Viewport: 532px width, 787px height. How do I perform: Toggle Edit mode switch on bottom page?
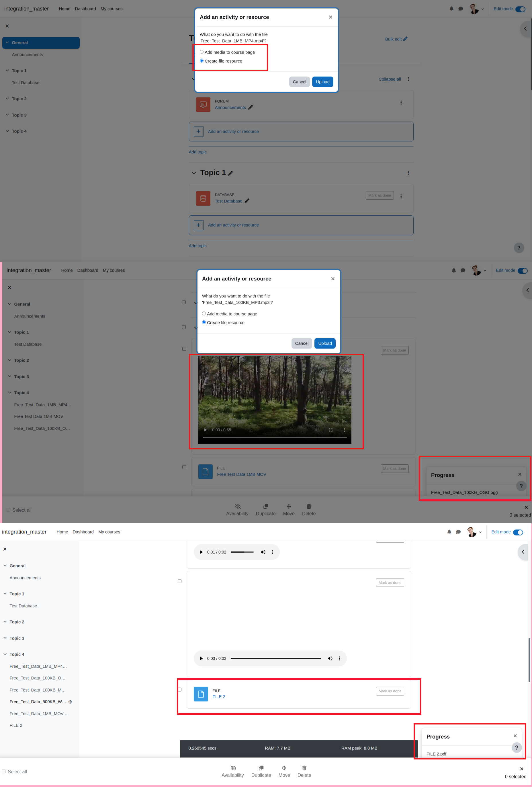click(x=518, y=532)
